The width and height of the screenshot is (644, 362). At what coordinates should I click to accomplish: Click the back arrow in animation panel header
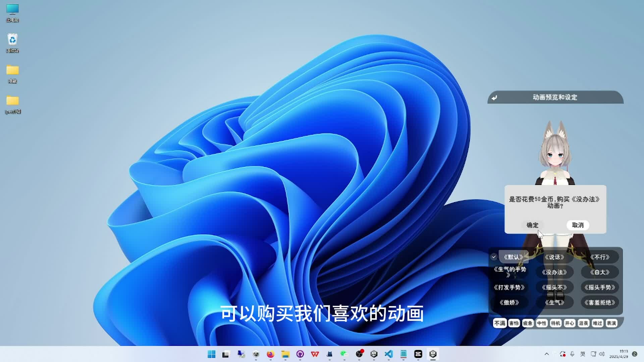pos(494,98)
